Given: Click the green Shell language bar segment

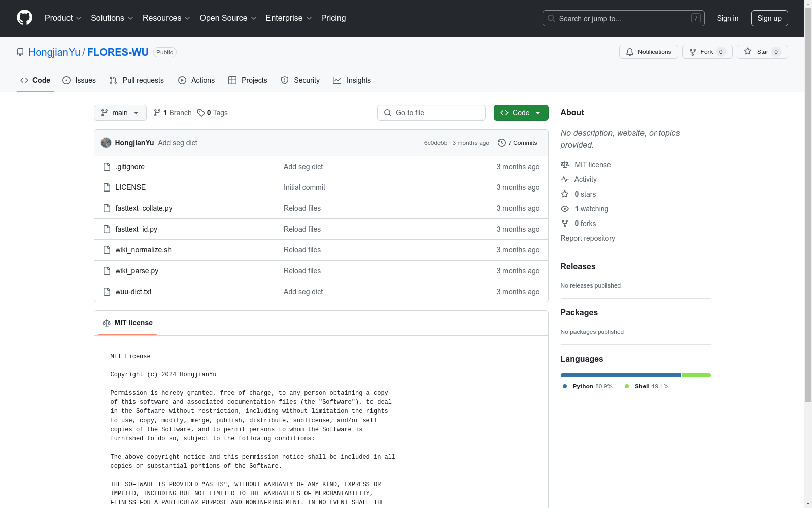Looking at the screenshot, I should tap(696, 375).
